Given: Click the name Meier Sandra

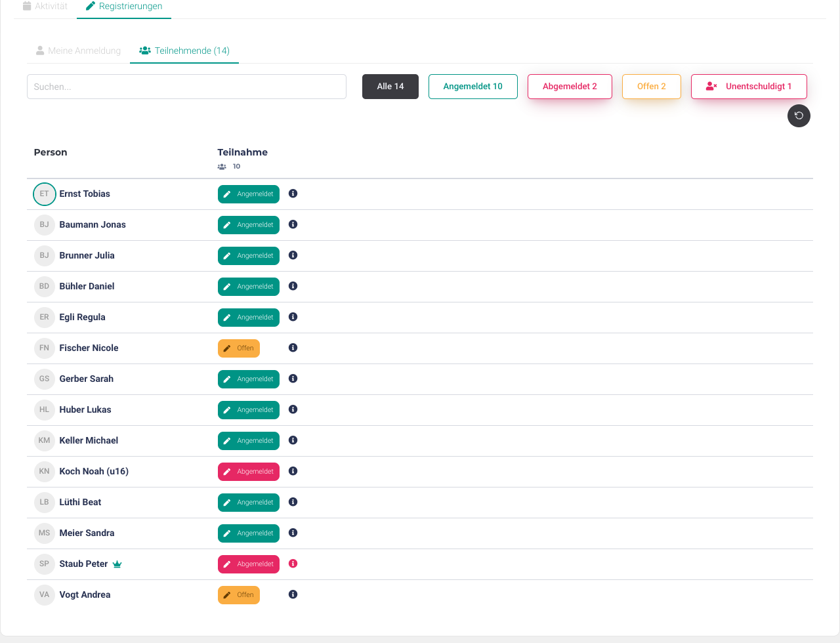Looking at the screenshot, I should [87, 533].
